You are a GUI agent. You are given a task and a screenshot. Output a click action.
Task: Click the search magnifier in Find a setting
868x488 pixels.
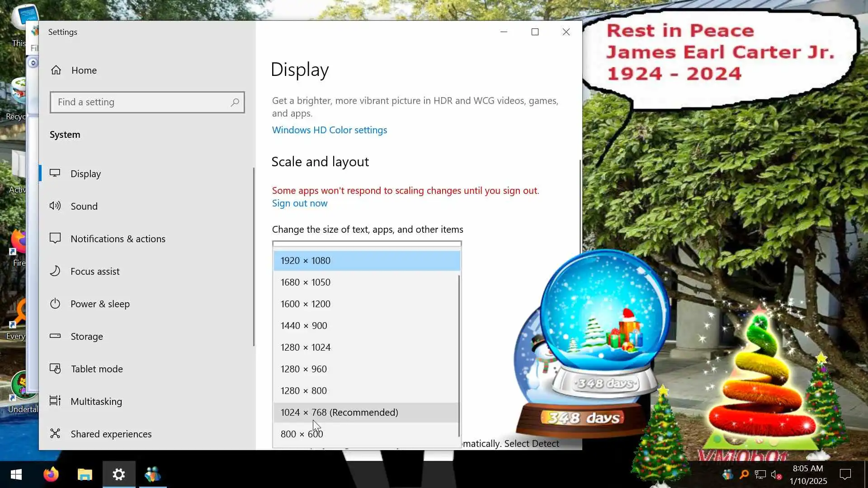235,102
